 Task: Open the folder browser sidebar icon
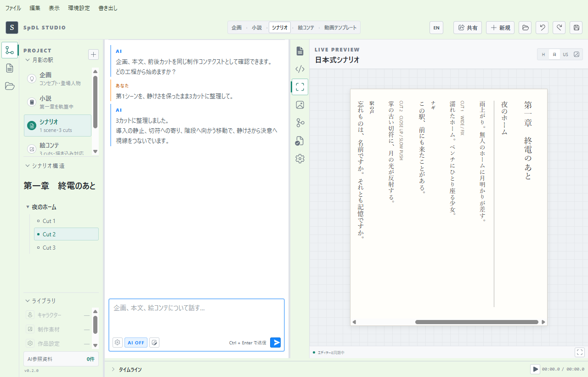coord(10,86)
